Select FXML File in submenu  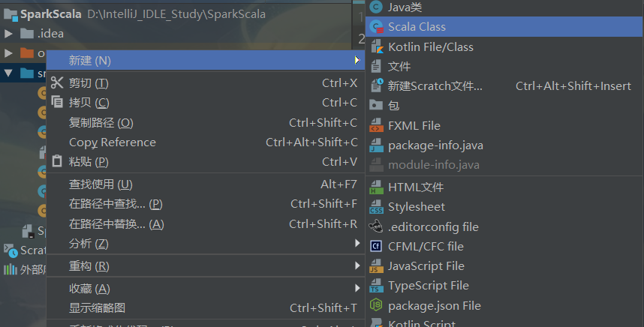[504, 125]
